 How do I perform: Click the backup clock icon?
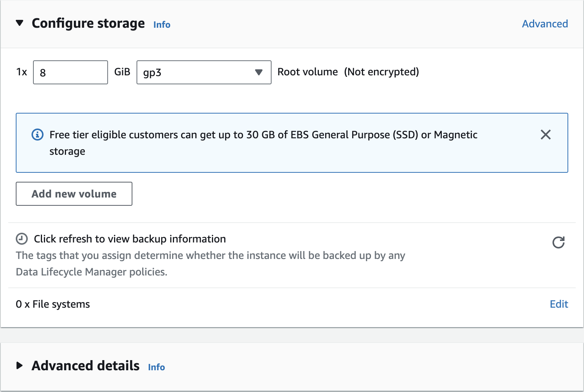point(22,239)
